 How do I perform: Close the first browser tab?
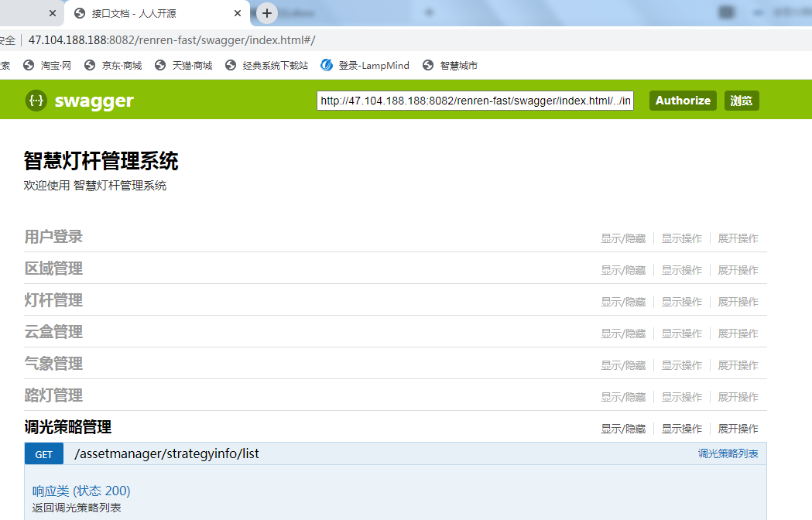(53, 13)
